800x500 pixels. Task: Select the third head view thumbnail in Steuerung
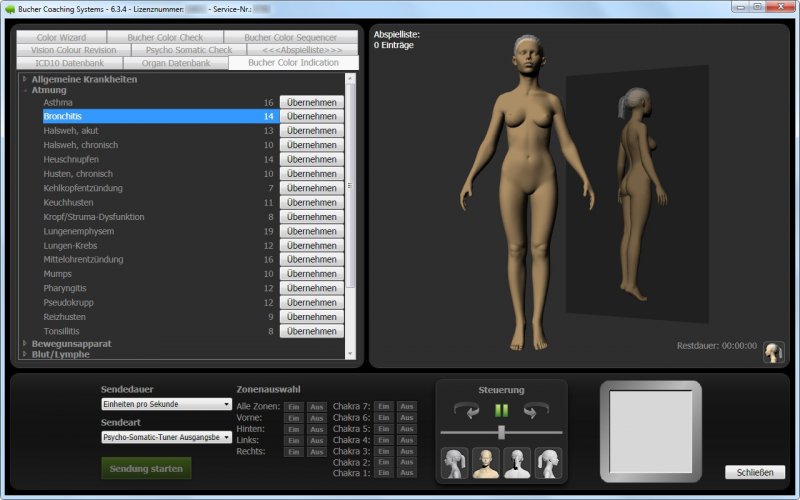tap(517, 463)
